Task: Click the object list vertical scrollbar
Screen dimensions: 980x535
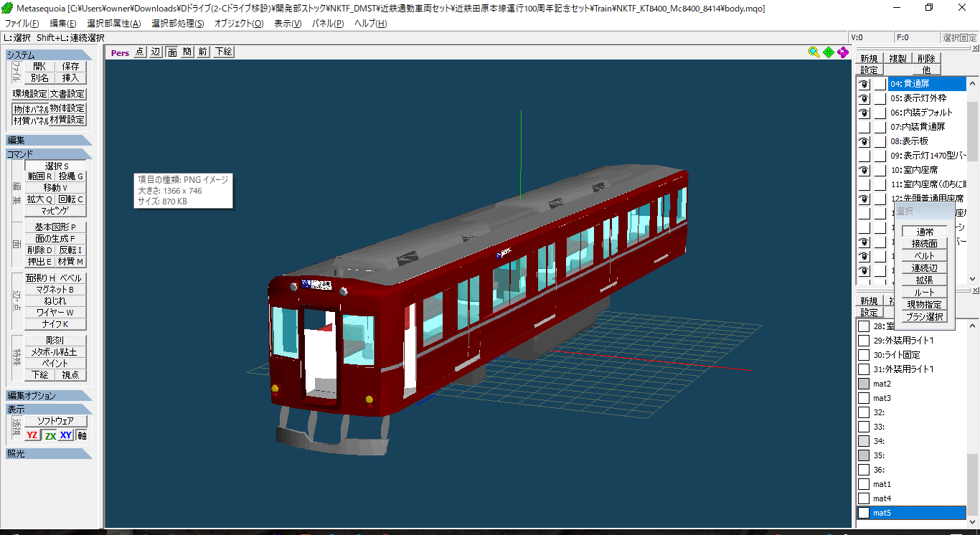Action: pos(973,179)
